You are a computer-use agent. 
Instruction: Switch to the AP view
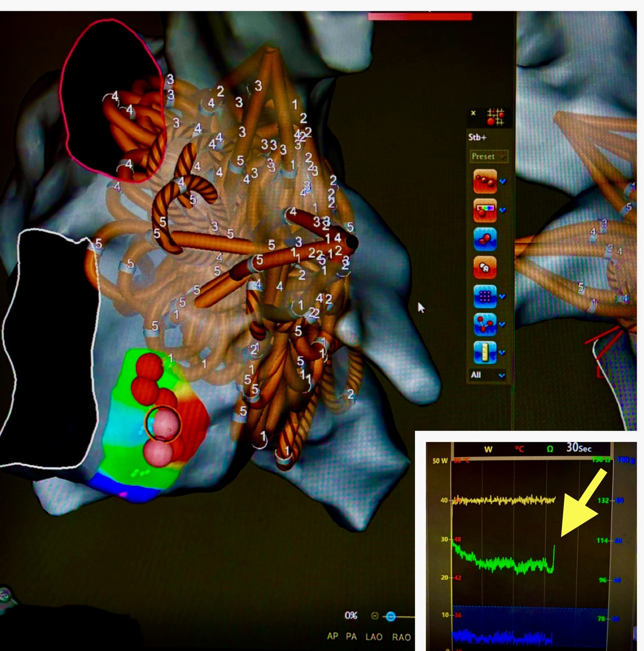pyautogui.click(x=332, y=637)
